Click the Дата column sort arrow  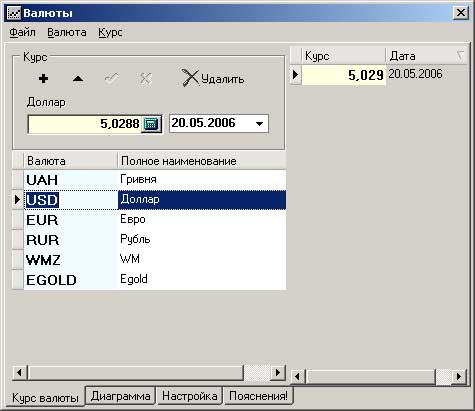(x=460, y=56)
